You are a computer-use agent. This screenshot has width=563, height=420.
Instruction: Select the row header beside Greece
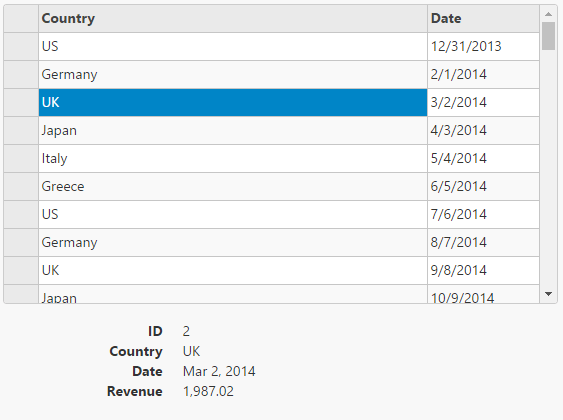pyautogui.click(x=21, y=187)
